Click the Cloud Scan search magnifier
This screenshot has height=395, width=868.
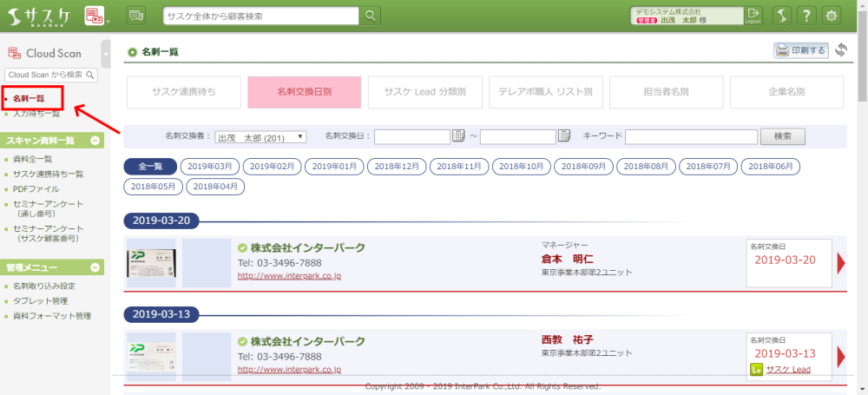click(x=89, y=75)
